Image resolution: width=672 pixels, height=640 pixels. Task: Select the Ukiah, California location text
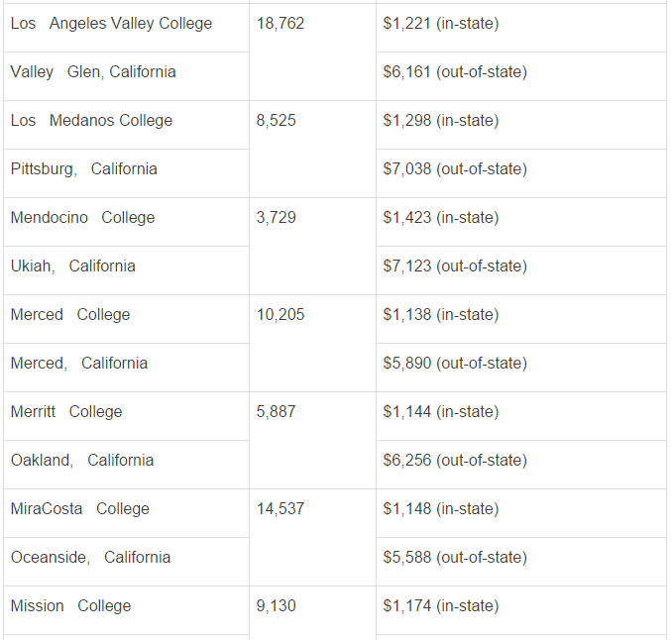pos(73,267)
